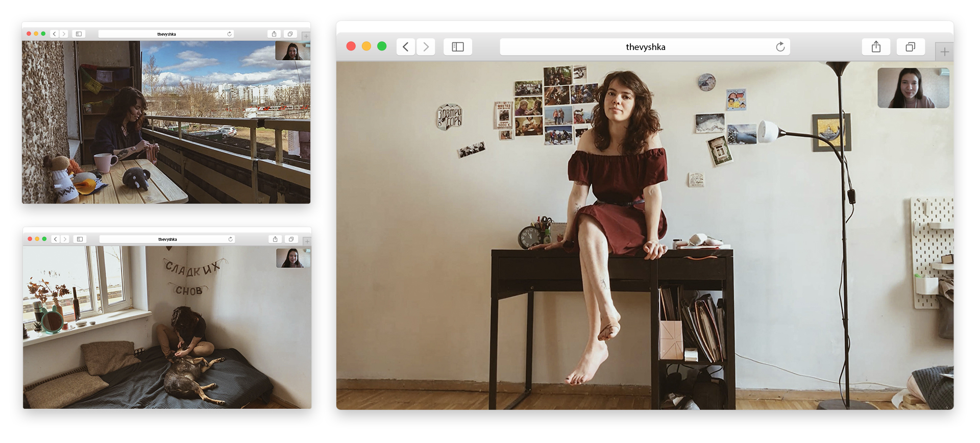Click the thevyshka address bar in the large window
This screenshot has width=980, height=443.
645,47
